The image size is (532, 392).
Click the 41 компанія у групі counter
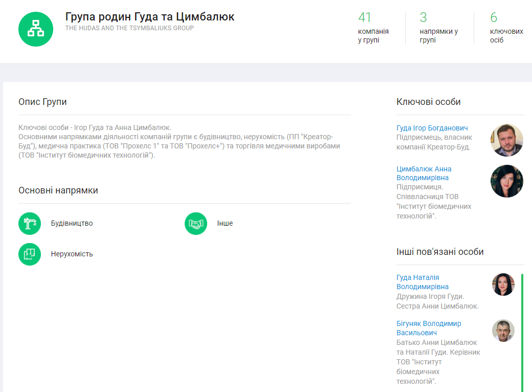[373, 28]
